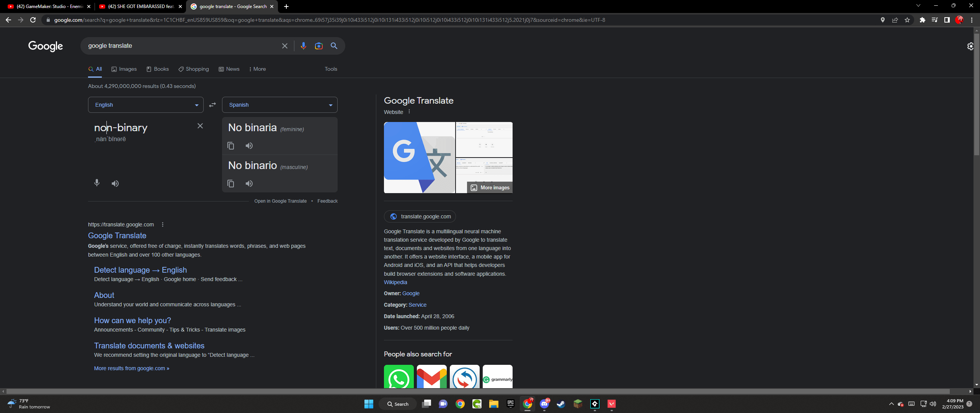The width and height of the screenshot is (980, 413).
Task: Start voice search in Google search bar
Action: (x=303, y=46)
